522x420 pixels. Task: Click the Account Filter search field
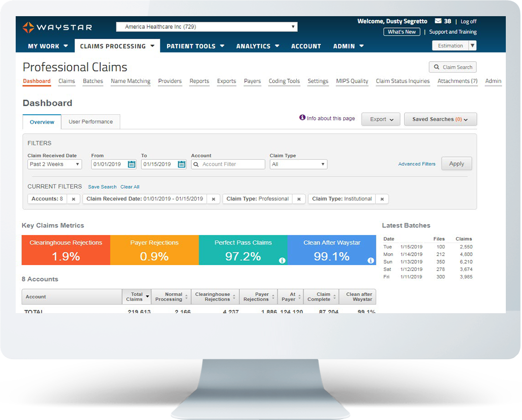228,164
